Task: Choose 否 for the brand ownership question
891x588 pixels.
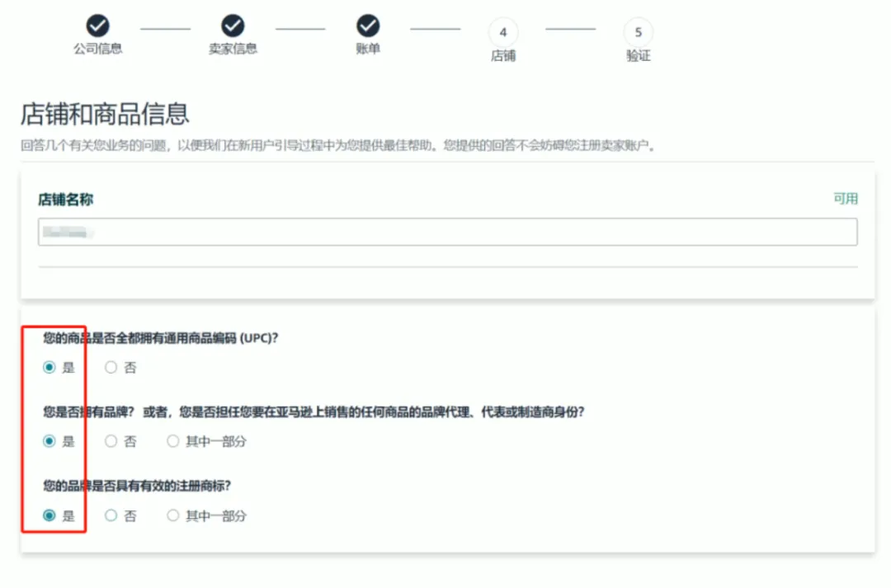Action: coord(110,441)
